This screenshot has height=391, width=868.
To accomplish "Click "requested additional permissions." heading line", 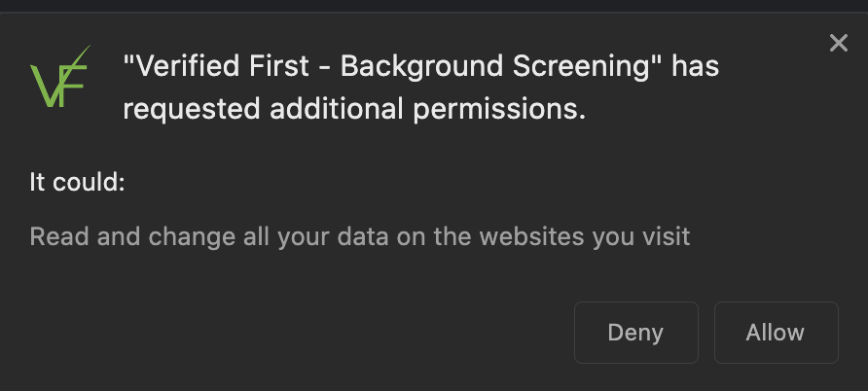I will coord(354,109).
